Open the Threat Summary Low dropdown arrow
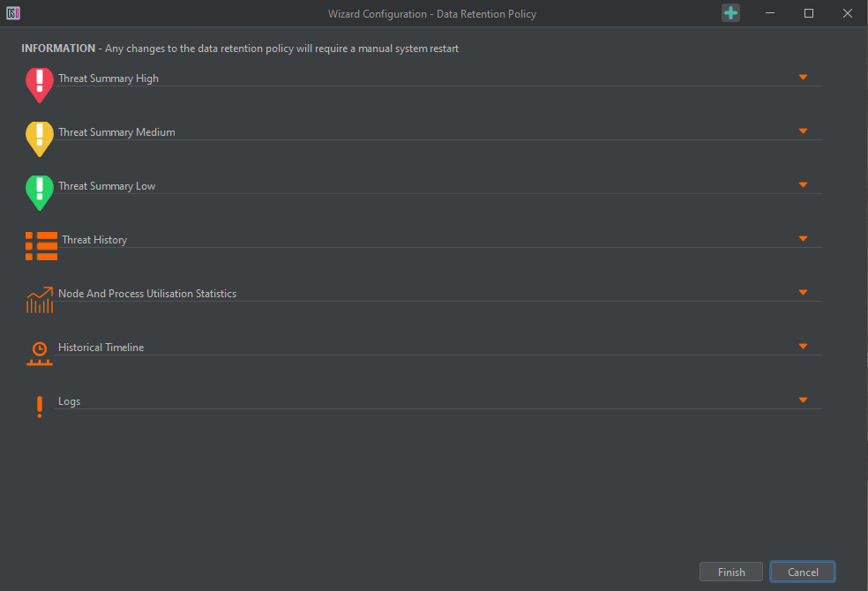The width and height of the screenshot is (868, 591). point(803,184)
